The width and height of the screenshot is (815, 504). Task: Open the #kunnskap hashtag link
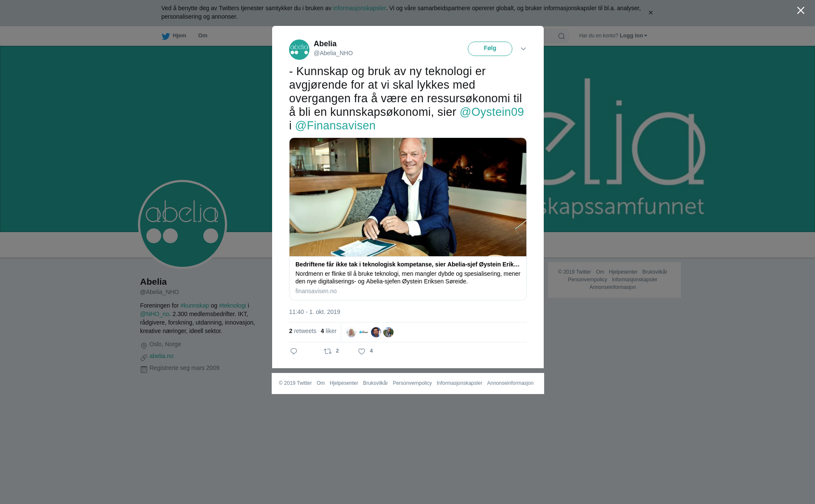pos(194,305)
